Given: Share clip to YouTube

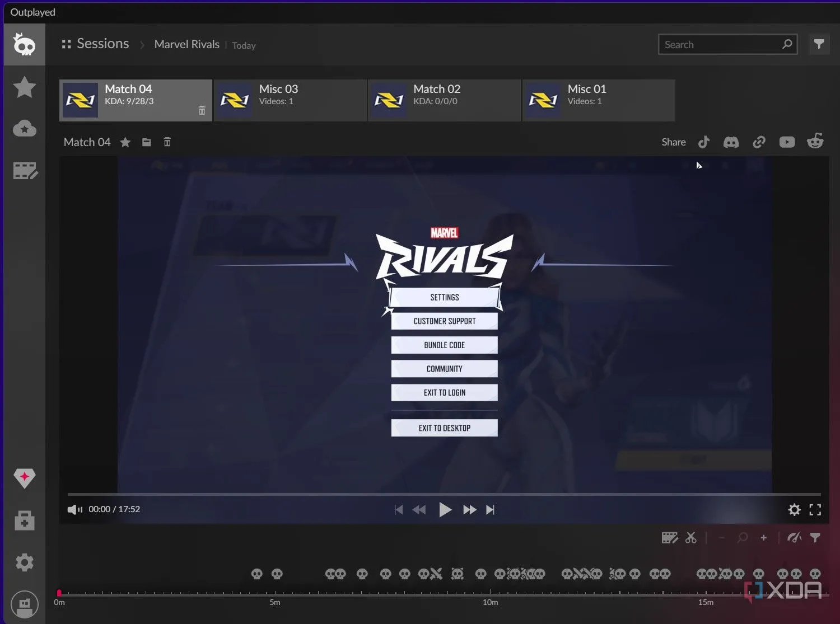Looking at the screenshot, I should tap(787, 142).
